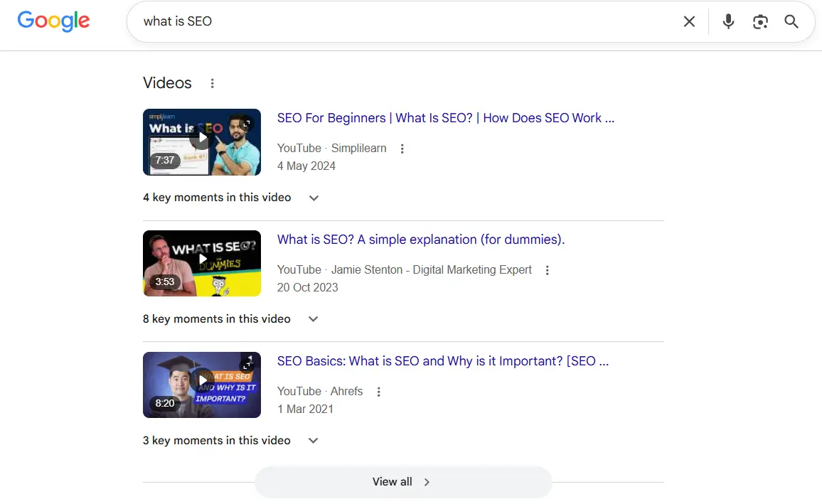The width and height of the screenshot is (822, 504).
Task: Open search by image camera icon
Action: click(x=760, y=21)
